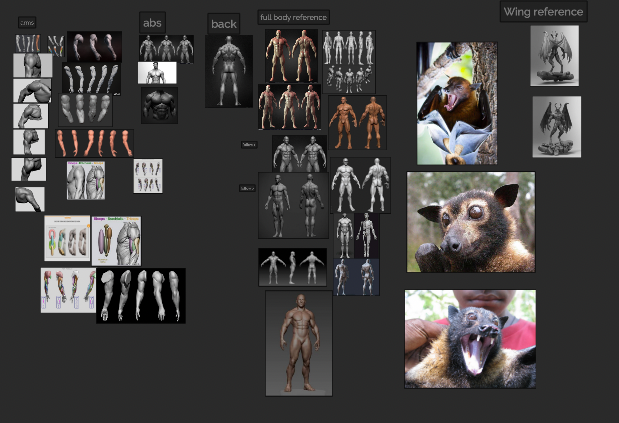Select the bald muscular man full body render
Viewport: 619px width, 423px height.
(299, 343)
